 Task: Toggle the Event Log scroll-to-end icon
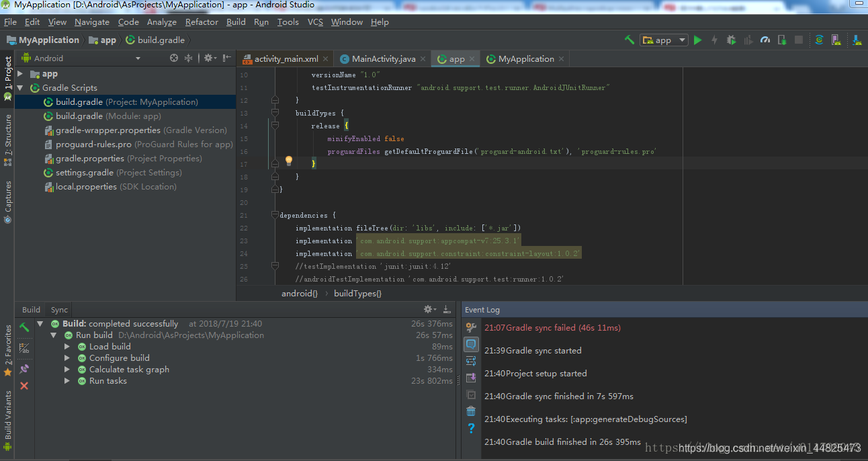tap(471, 378)
